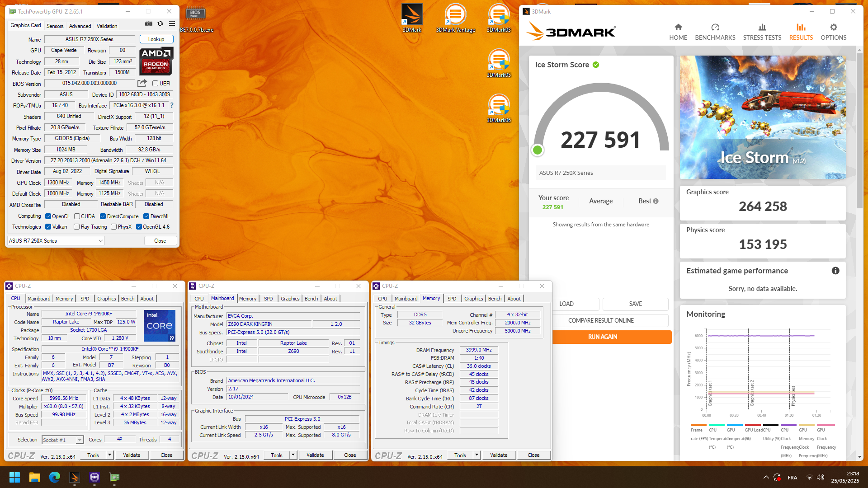The width and height of the screenshot is (868, 488).
Task: Click GPU-Z refresh icon
Action: 160,24
